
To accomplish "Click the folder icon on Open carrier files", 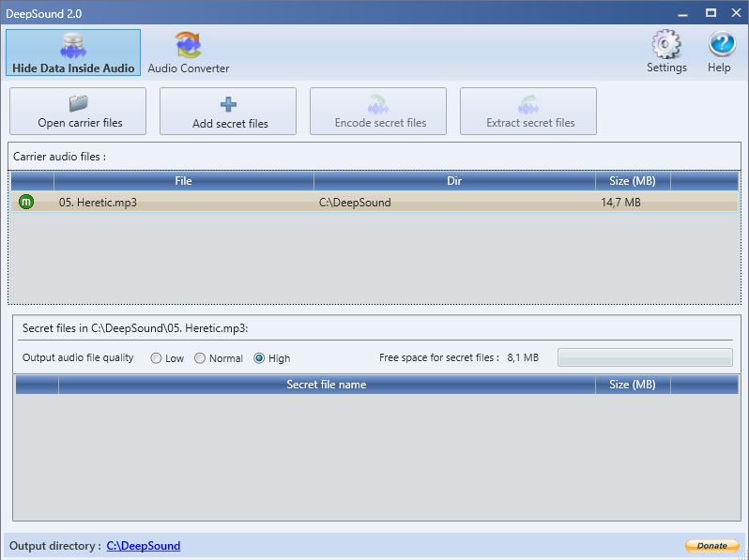I will pos(79,103).
